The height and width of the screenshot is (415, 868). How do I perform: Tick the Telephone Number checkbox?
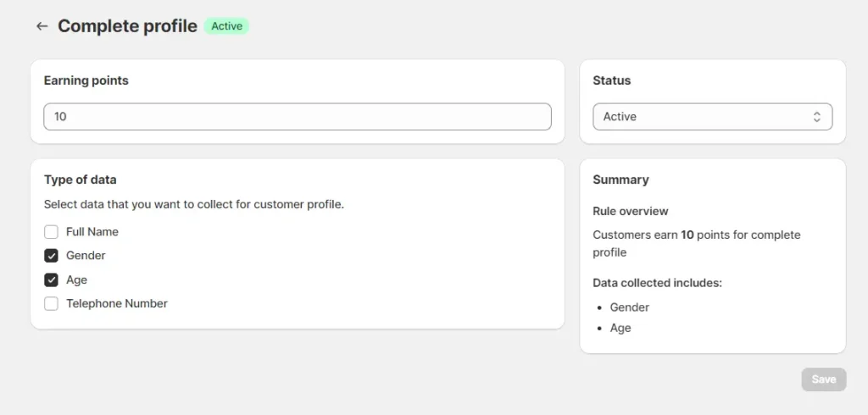coord(52,303)
